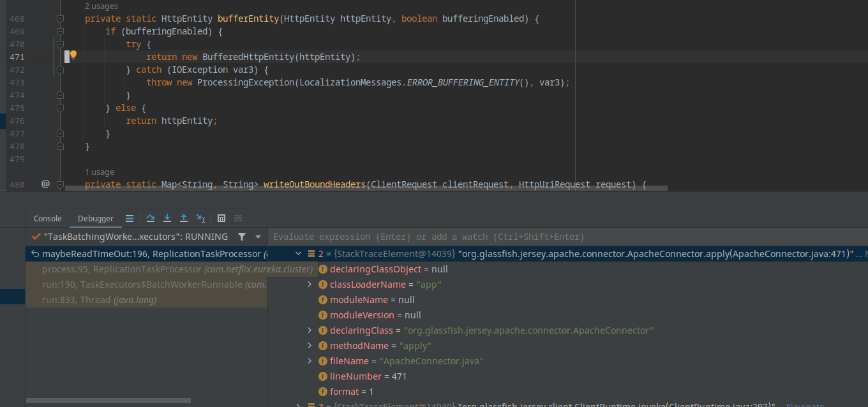Switch to the Console tab

48,219
